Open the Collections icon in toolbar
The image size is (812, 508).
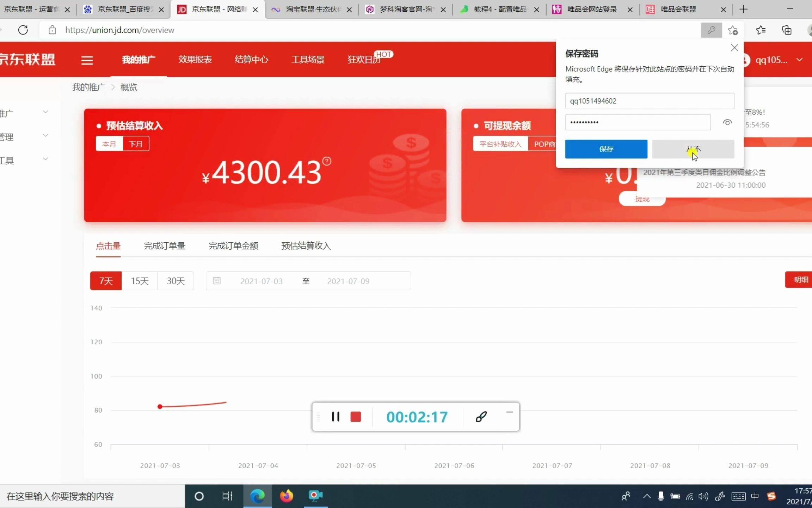point(787,30)
